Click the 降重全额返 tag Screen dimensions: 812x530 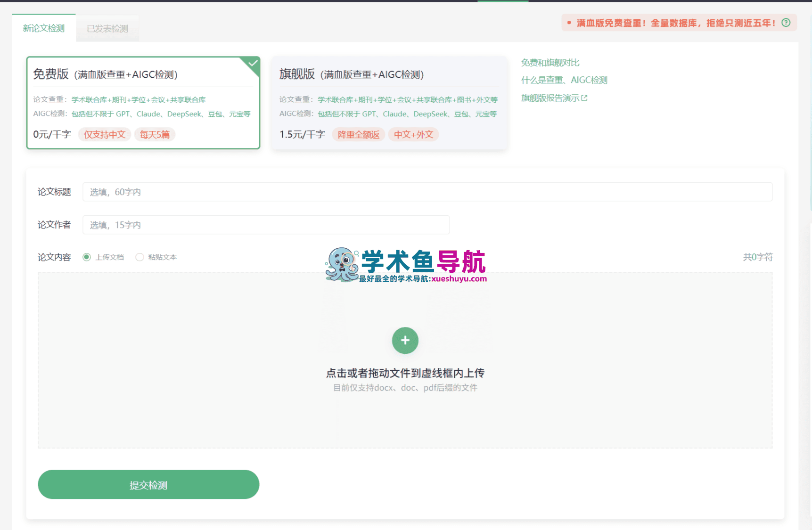358,134
